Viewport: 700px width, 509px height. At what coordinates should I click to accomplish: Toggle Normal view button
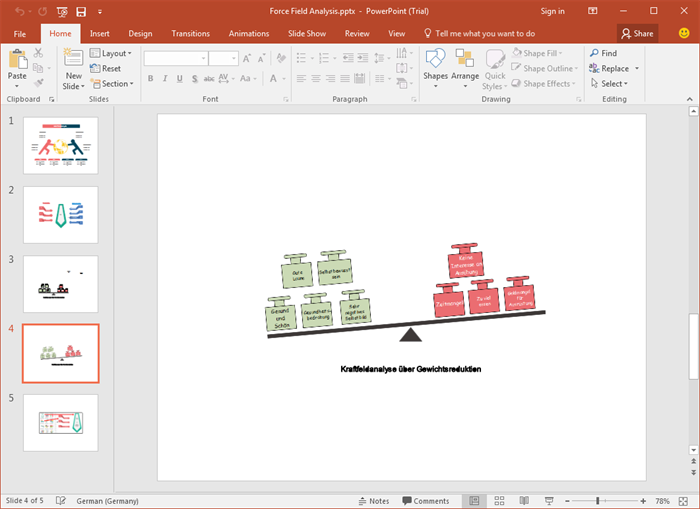point(474,501)
